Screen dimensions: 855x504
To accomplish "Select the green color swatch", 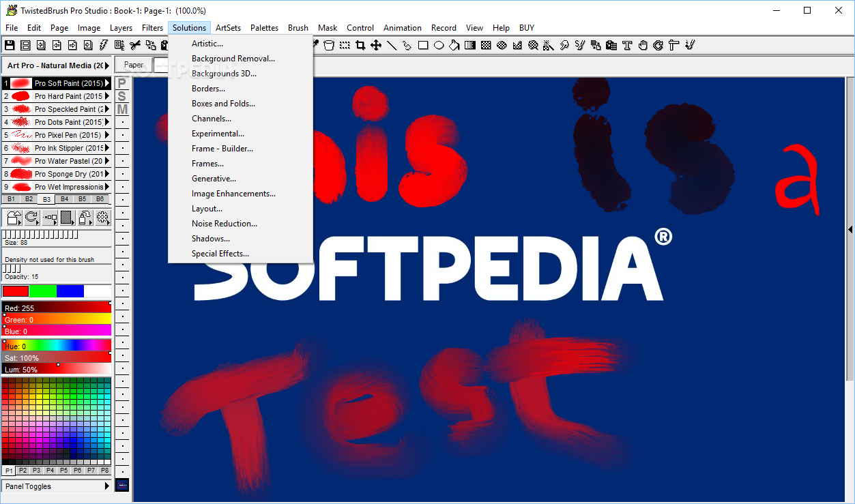I will 43,291.
